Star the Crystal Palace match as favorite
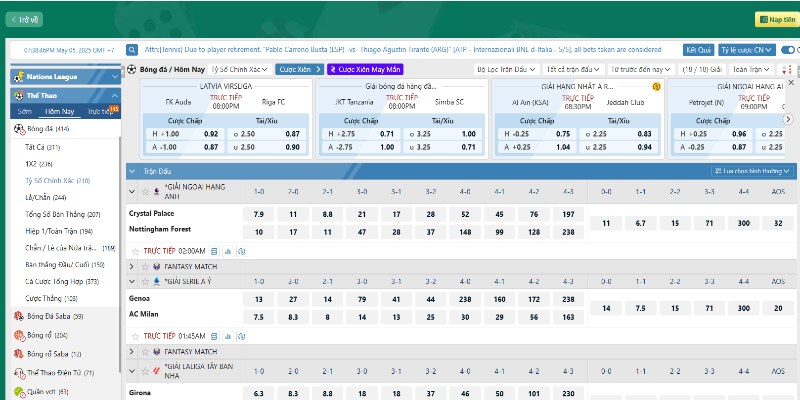Screen dimensions: 800x400 (x=134, y=251)
